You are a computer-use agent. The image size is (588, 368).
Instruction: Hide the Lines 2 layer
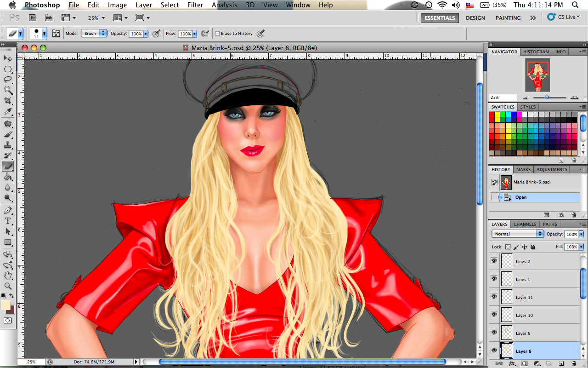tap(494, 261)
